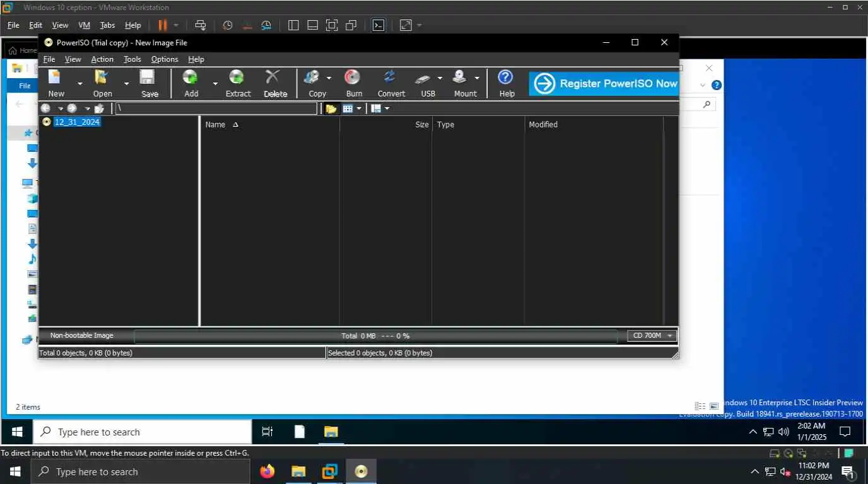Expand the Copy button dropdown arrow
Viewport: 868px width, 484px height.
tap(329, 78)
